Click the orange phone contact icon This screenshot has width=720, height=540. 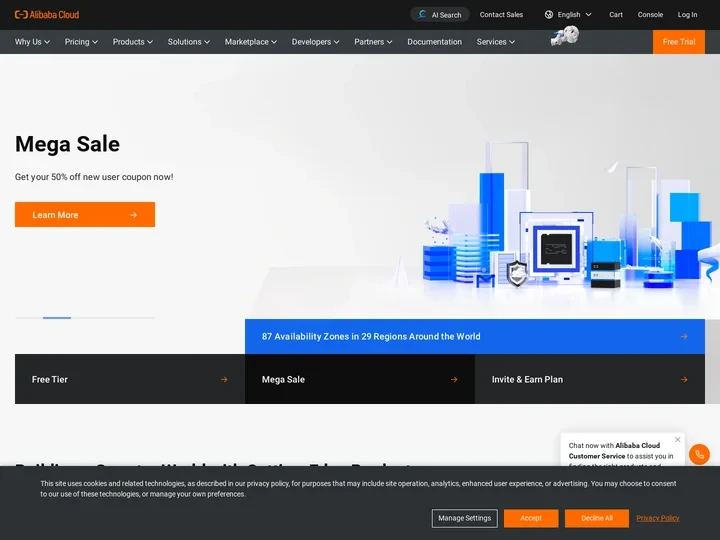[699, 455]
